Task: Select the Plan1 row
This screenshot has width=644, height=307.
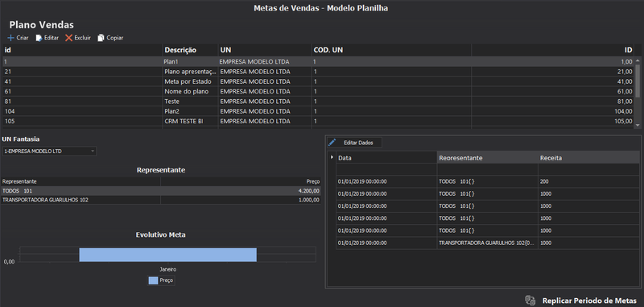Action: coord(319,62)
